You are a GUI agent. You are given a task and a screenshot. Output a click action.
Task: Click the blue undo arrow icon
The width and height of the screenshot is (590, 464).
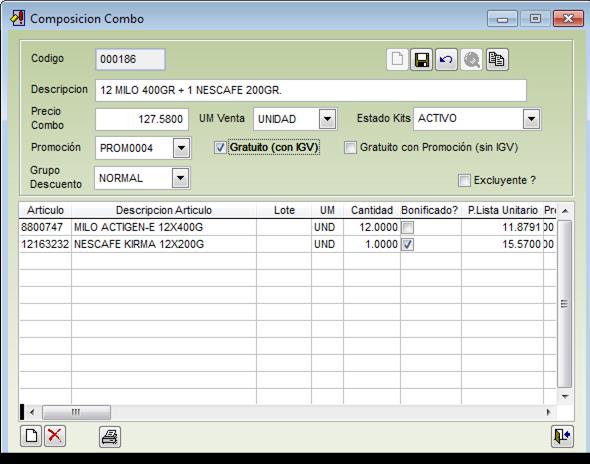(x=446, y=59)
